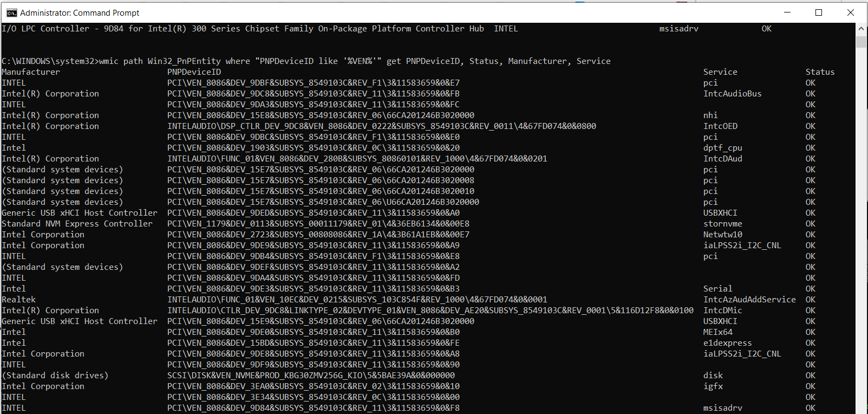
Task: Click the igfx service entry
Action: pos(713,386)
